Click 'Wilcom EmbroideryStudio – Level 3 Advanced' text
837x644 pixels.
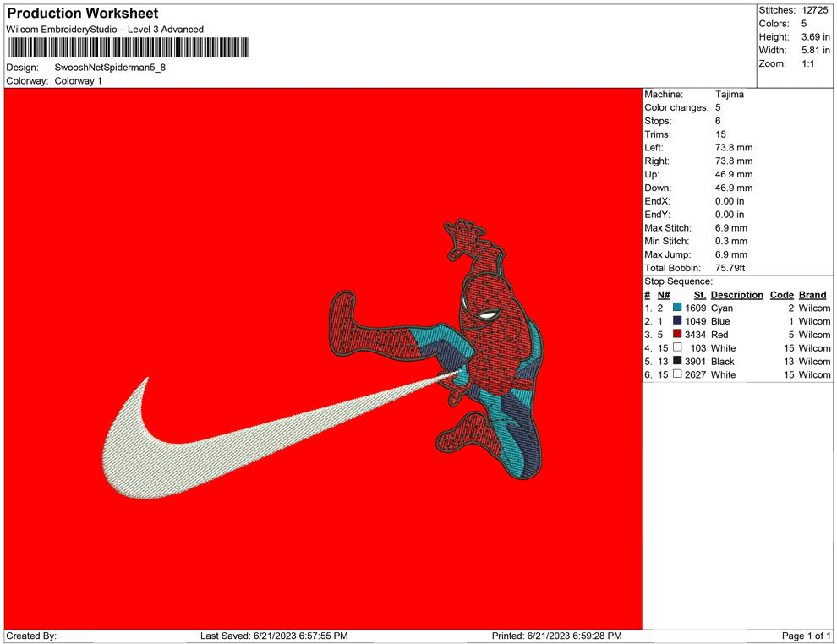tap(105, 30)
